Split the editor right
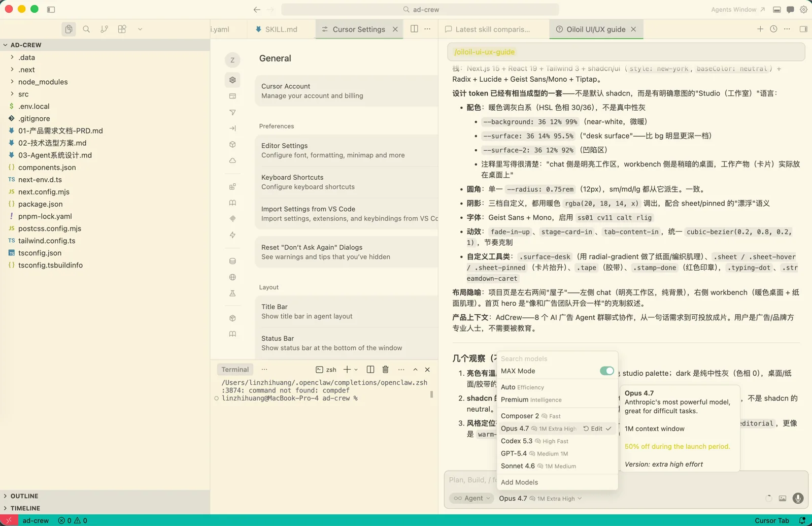Image resolution: width=812 pixels, height=526 pixels. coord(414,29)
